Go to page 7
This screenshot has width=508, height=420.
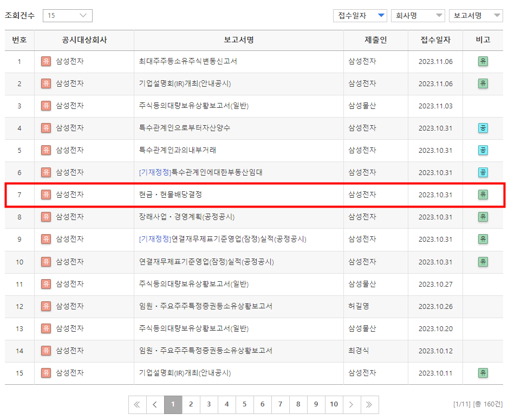click(280, 404)
